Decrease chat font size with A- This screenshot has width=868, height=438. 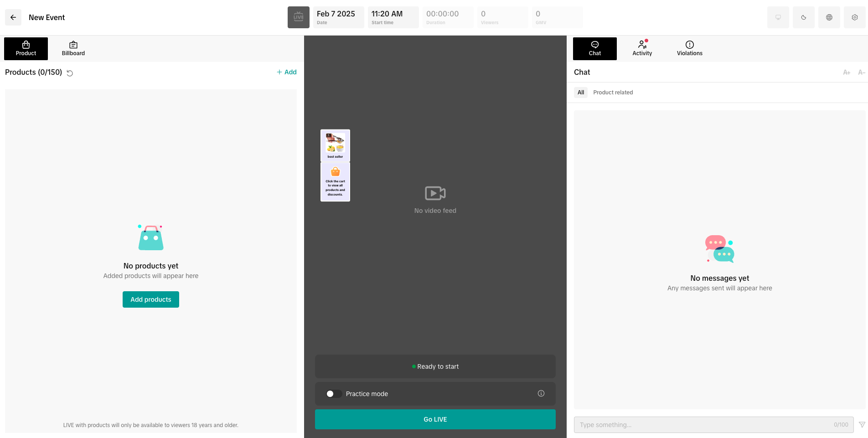[861, 72]
